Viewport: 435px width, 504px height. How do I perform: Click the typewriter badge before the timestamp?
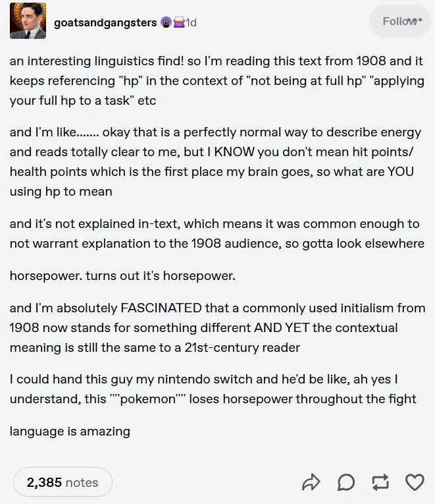click(178, 22)
